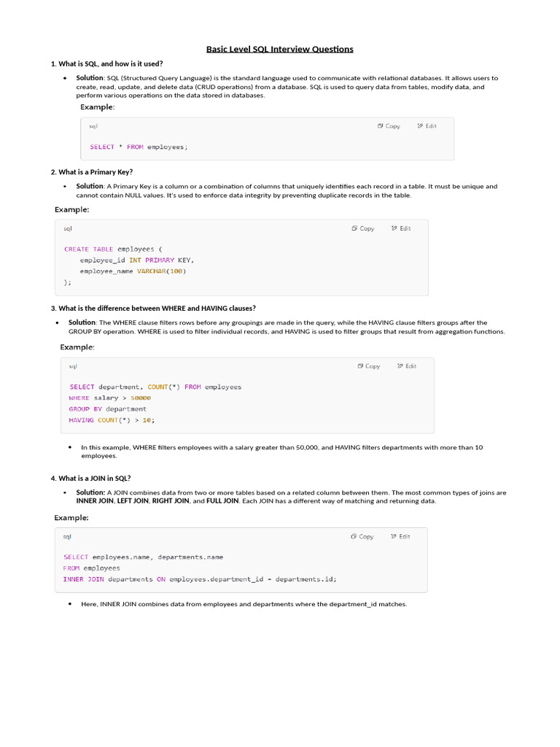
Task: Copy the CREATE TABLE employees code block
Action: 363,228
